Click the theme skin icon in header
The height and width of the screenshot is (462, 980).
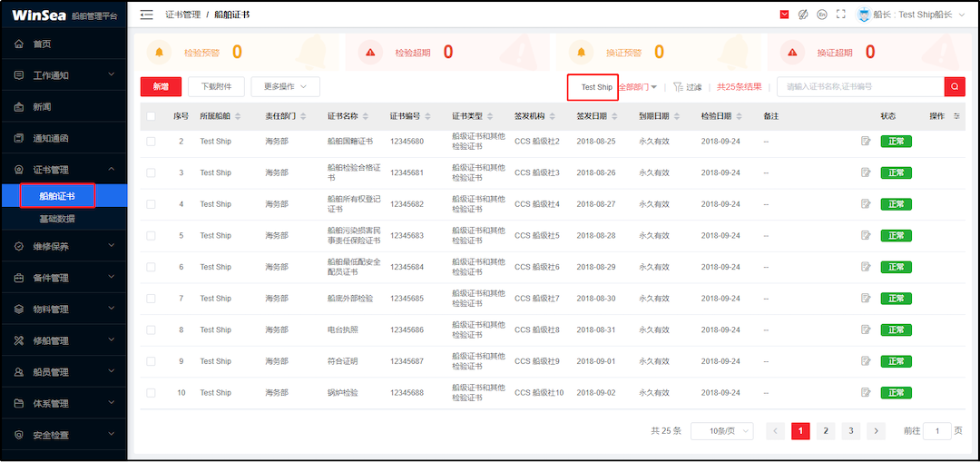[x=803, y=15]
